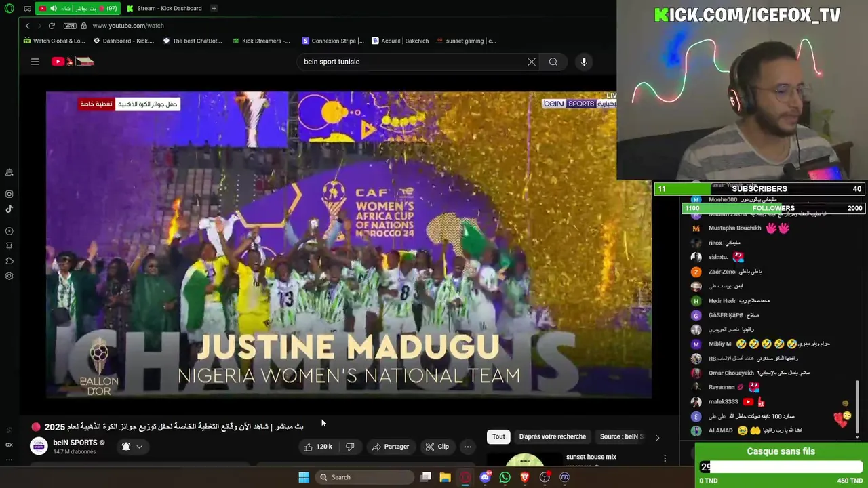Mute the YouTube tab audio
Viewport: 868px width, 488px height.
coord(54,8)
